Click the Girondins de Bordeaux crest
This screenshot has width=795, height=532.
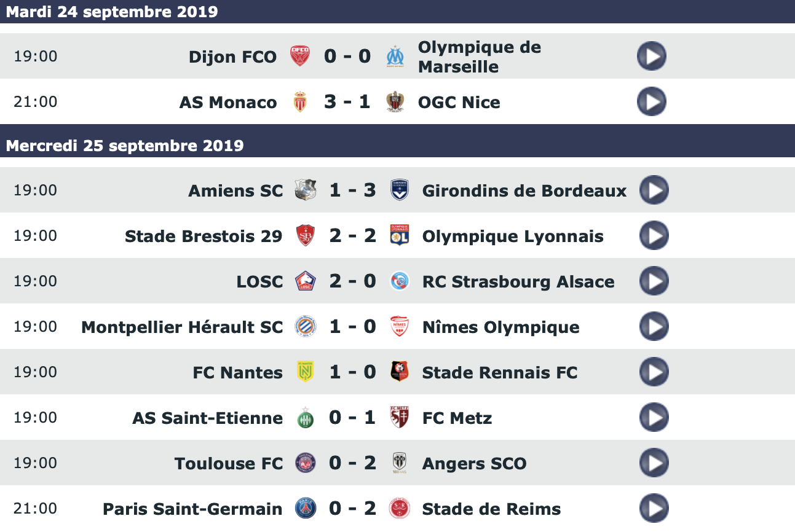[x=400, y=190]
